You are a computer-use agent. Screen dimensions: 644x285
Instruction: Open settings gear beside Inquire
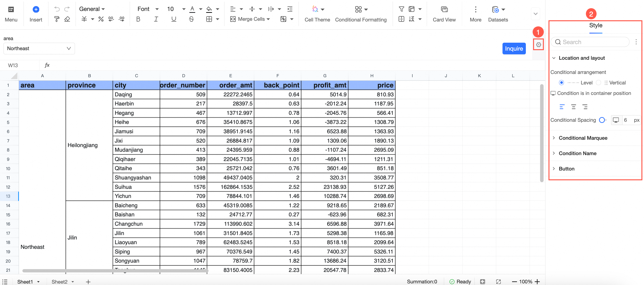pyautogui.click(x=538, y=45)
